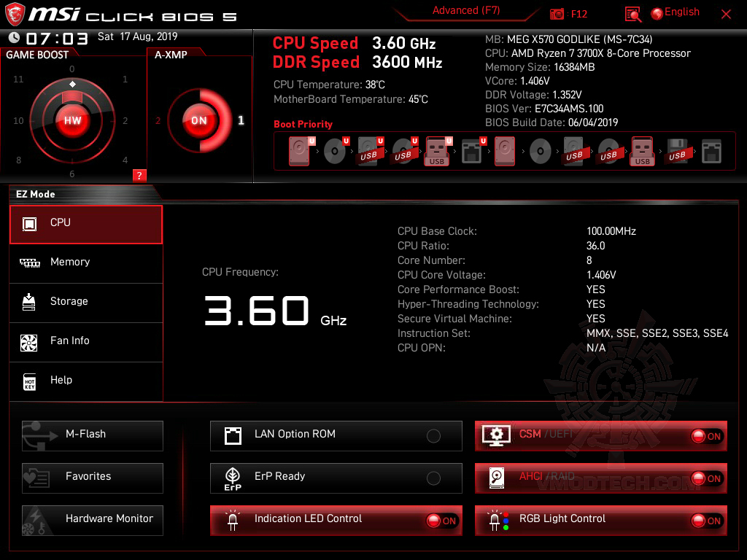This screenshot has height=560, width=747.
Task: Open the Hardware Monitor
Action: tap(92, 519)
